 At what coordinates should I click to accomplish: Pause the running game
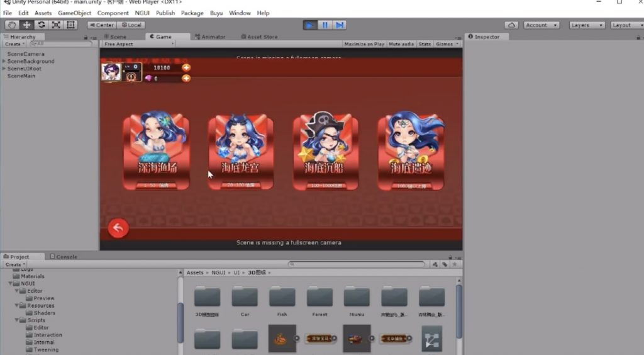[325, 25]
